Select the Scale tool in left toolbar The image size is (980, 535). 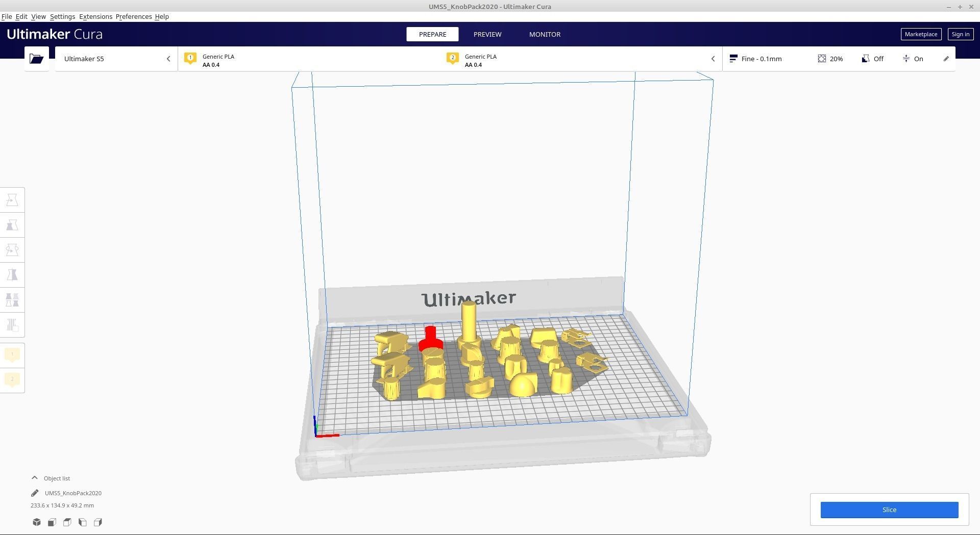pyautogui.click(x=12, y=225)
